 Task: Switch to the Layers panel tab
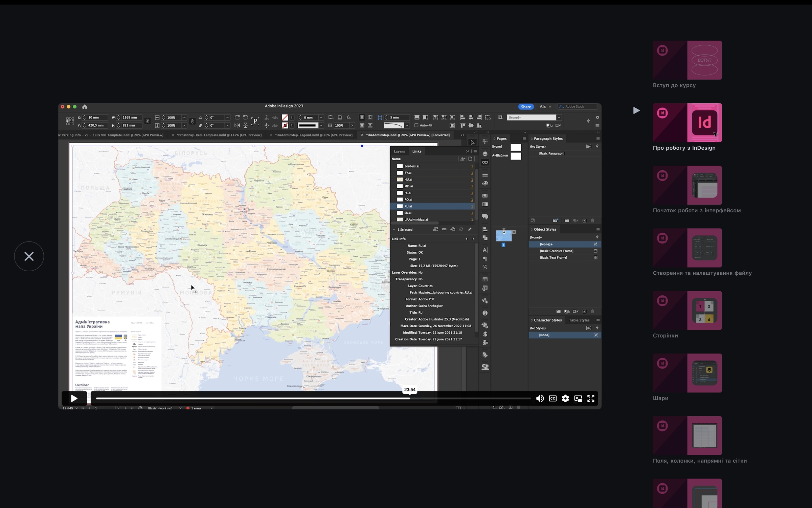pos(399,151)
